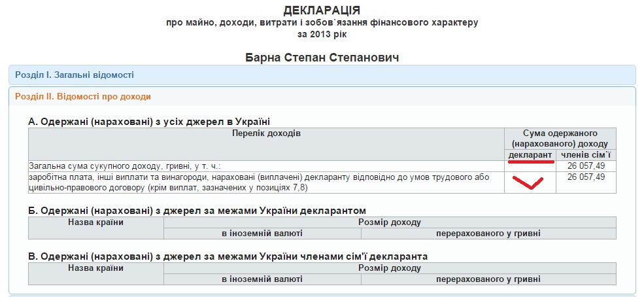Select the total income value 26 057,49
This screenshot has width=644, height=297.
coord(586,166)
